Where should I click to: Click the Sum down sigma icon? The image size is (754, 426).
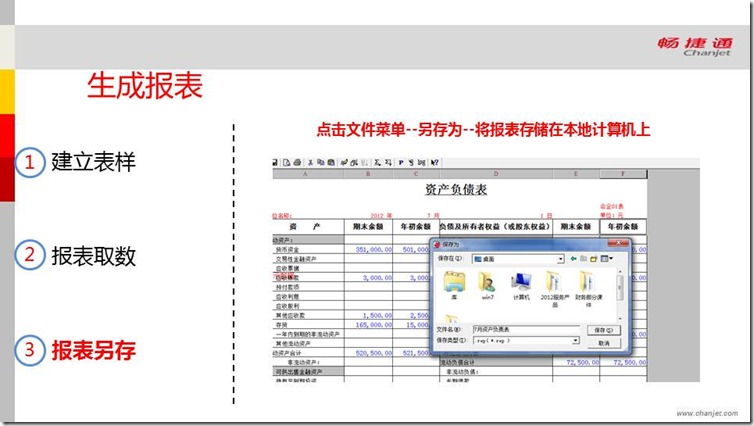377,163
